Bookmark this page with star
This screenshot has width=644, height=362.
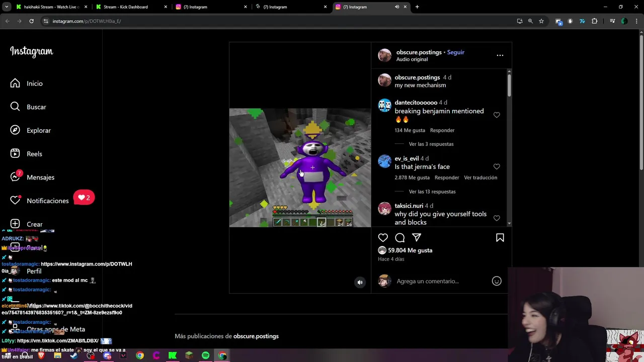point(541,21)
